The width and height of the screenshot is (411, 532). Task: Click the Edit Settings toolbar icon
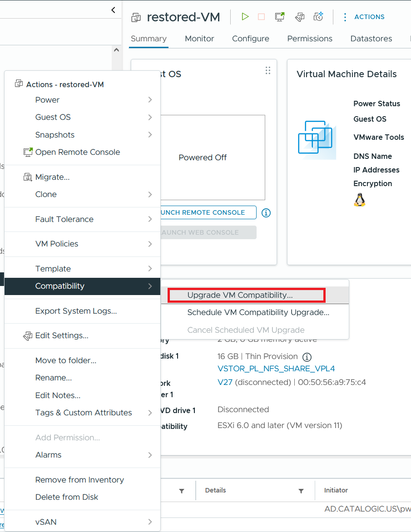[299, 17]
